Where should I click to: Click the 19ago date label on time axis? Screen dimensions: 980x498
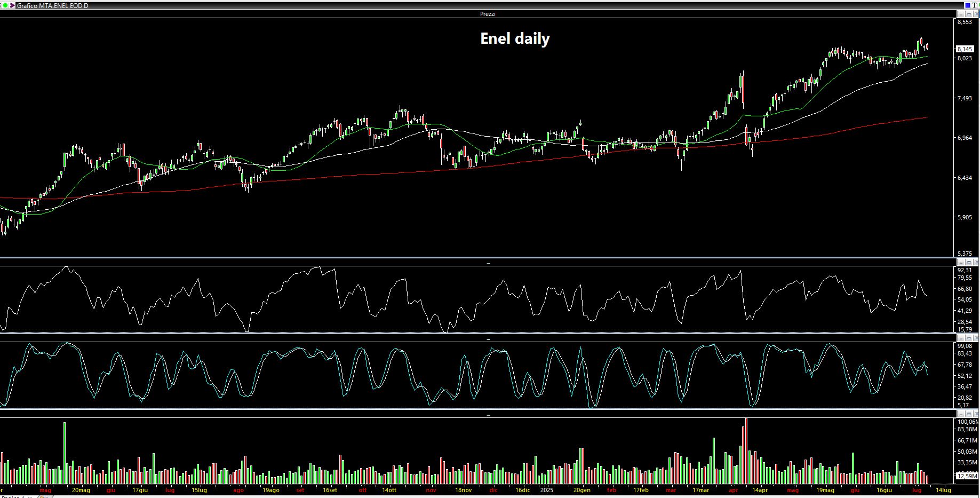click(271, 490)
